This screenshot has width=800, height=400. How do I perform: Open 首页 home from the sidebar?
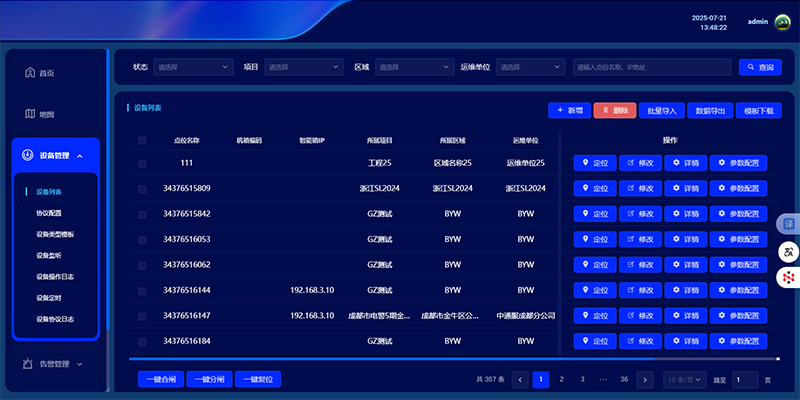coord(40,73)
